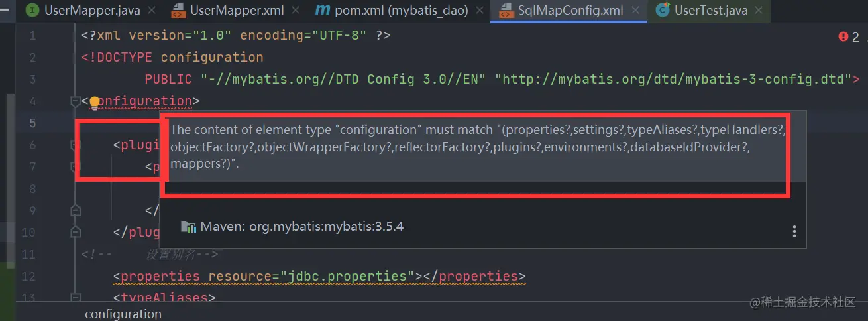Click the yellow intention lightbulb icon
868x321 pixels.
95,101
